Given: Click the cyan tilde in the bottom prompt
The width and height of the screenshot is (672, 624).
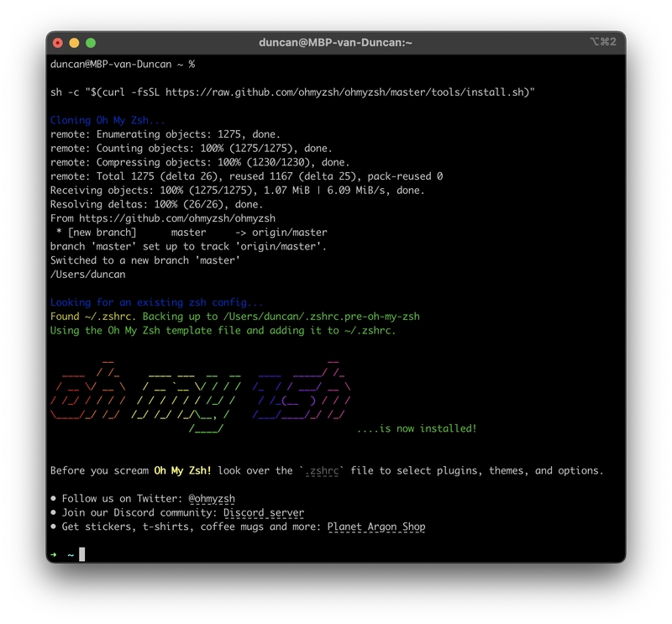Looking at the screenshot, I should pos(71,555).
